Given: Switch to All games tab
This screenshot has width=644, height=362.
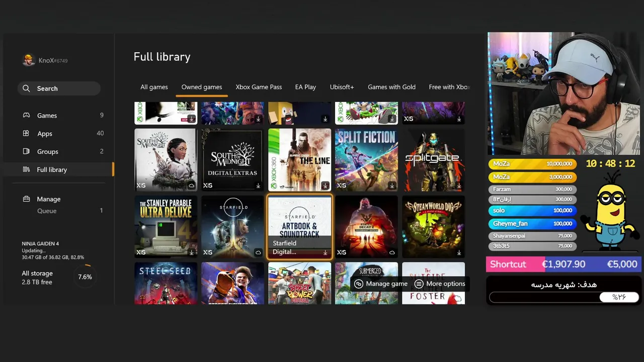Looking at the screenshot, I should [154, 87].
